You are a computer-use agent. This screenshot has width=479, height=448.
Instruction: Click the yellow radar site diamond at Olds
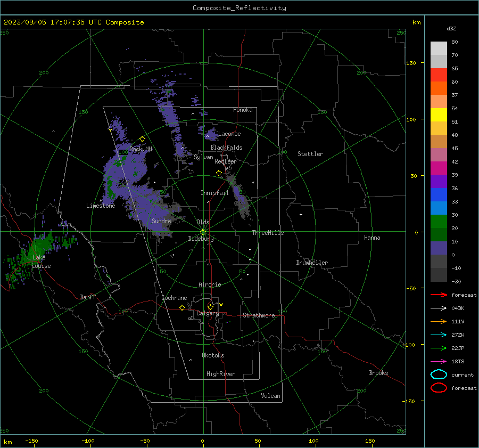point(203,232)
